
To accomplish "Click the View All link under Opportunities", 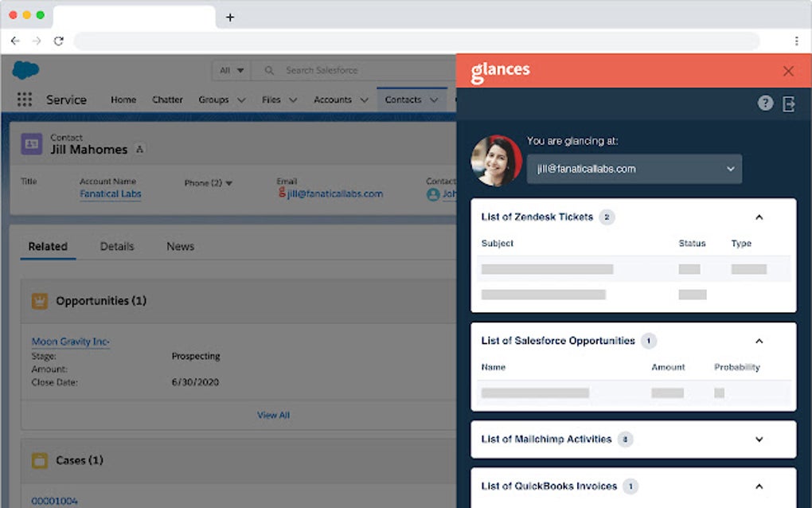I will (x=273, y=415).
